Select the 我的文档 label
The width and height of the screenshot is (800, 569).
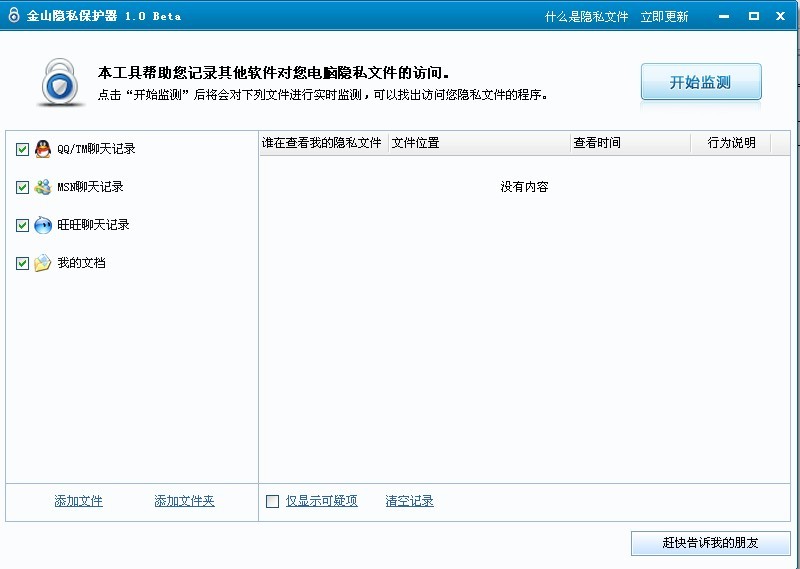81,263
